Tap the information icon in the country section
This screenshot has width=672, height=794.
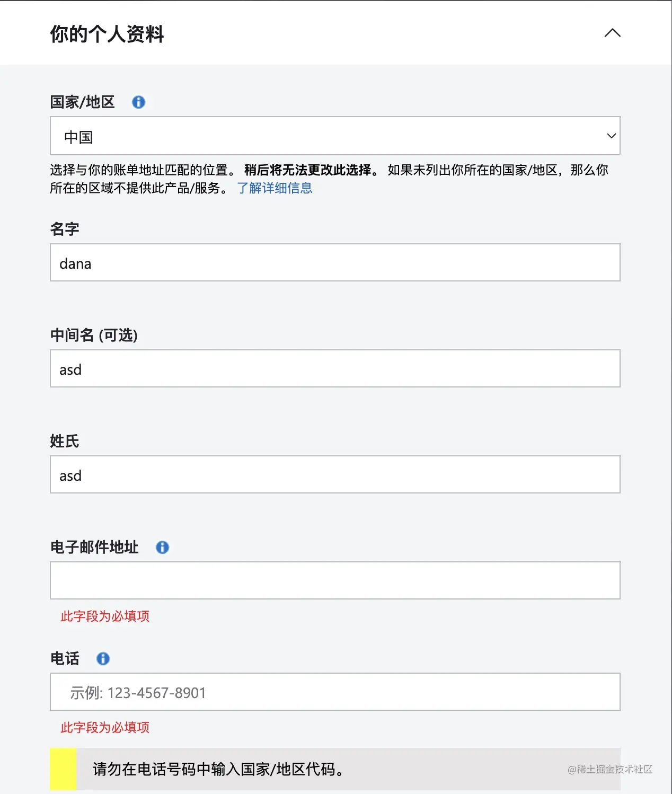tap(138, 102)
